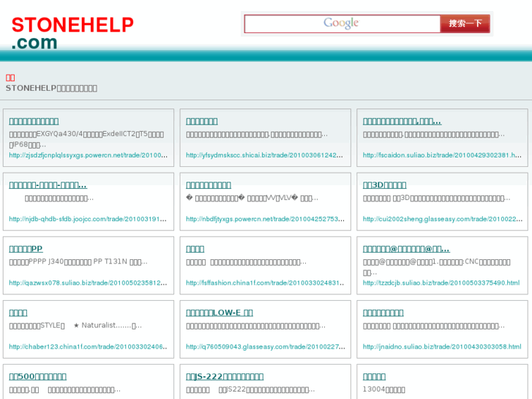This screenshot has width=532, height=399.
Task: Open the listing title containing 500
Action: tap(37, 376)
